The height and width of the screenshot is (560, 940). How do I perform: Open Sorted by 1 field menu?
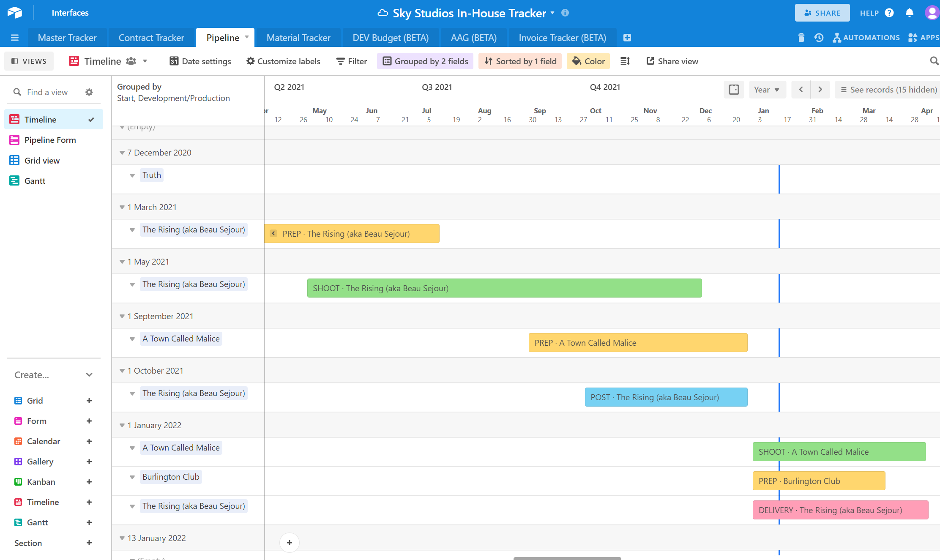click(520, 61)
